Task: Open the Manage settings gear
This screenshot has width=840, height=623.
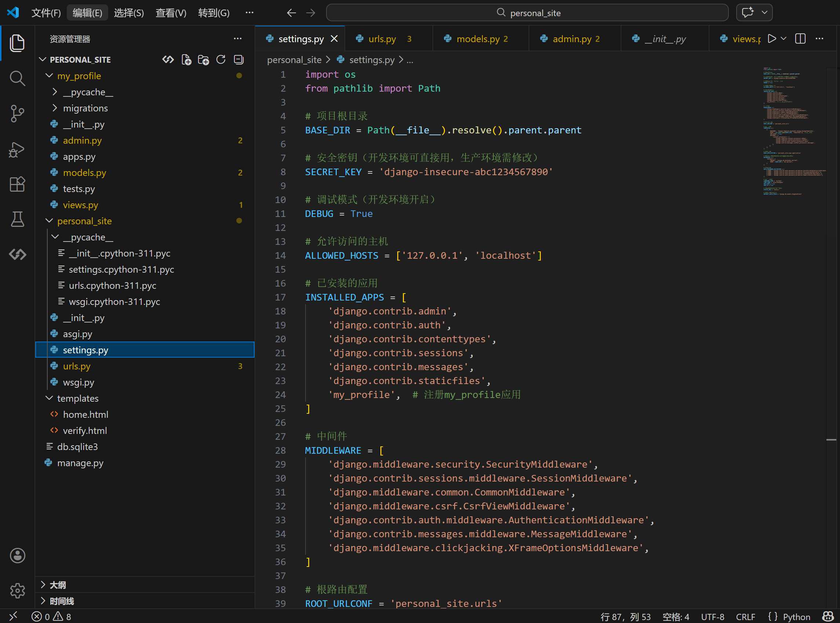Action: 17,590
